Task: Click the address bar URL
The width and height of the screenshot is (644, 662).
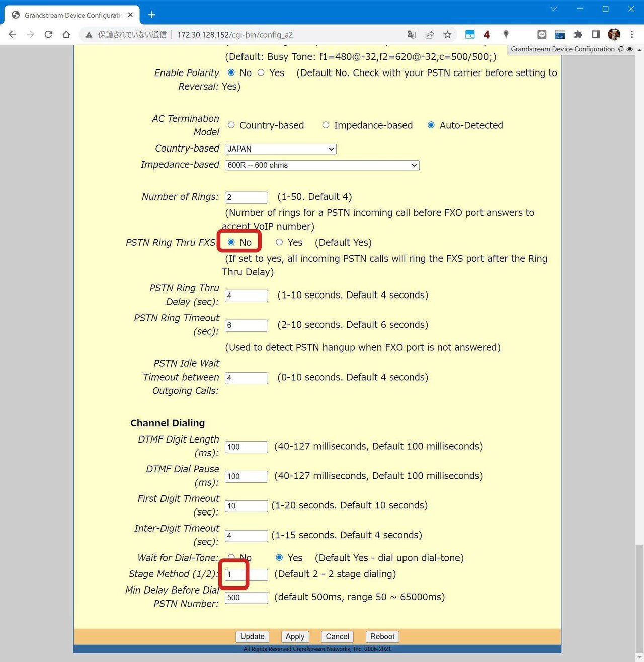Action: coord(235,35)
